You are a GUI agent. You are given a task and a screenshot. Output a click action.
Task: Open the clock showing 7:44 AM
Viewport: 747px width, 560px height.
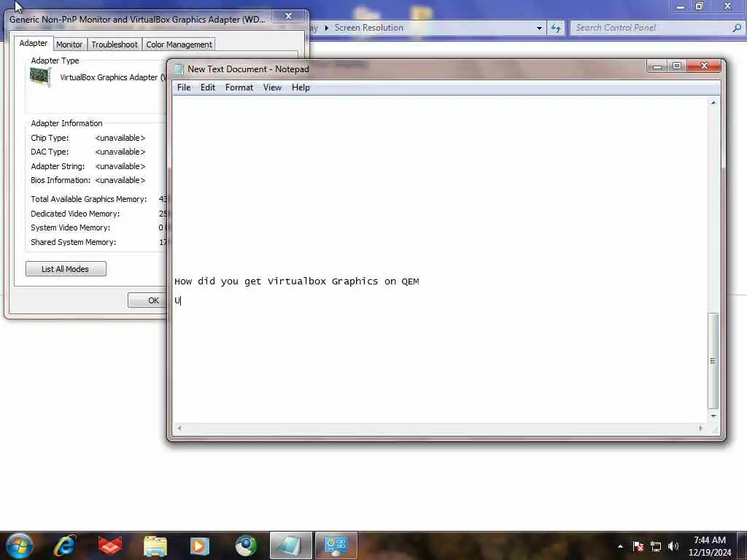click(x=709, y=546)
